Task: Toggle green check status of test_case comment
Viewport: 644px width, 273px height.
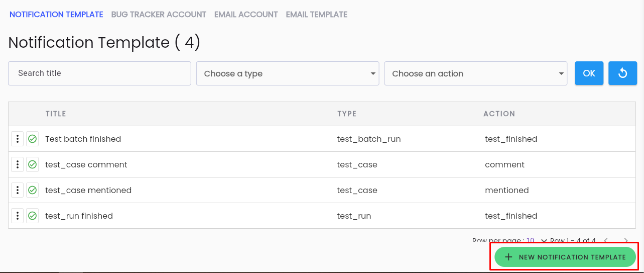Action: pyautogui.click(x=33, y=164)
